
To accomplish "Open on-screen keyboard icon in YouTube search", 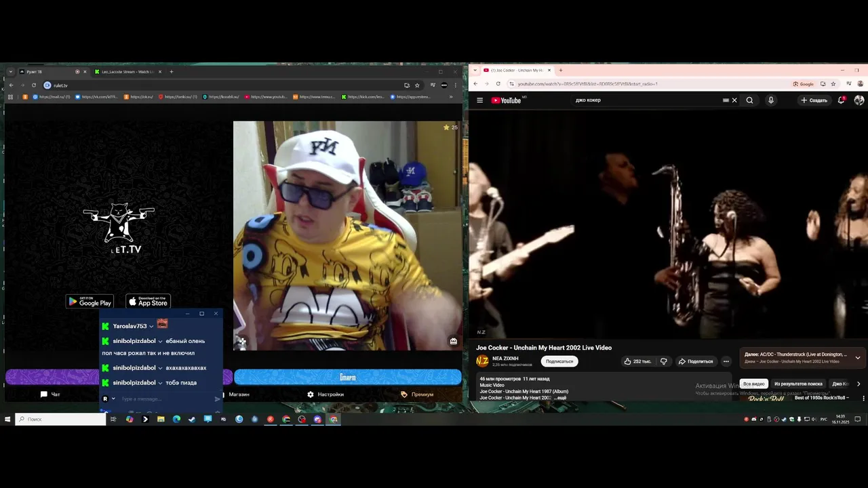I will [726, 100].
